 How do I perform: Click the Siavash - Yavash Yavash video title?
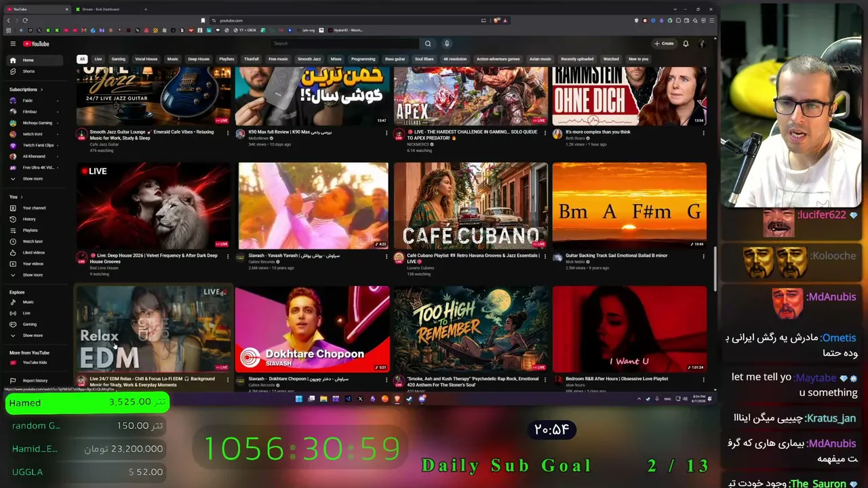click(x=294, y=256)
